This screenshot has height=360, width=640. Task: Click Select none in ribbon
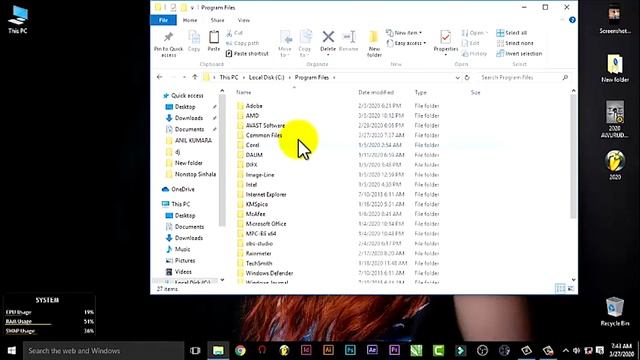(x=515, y=43)
